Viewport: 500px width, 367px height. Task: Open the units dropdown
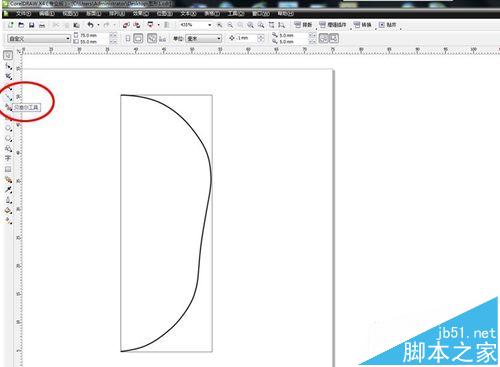click(x=219, y=39)
